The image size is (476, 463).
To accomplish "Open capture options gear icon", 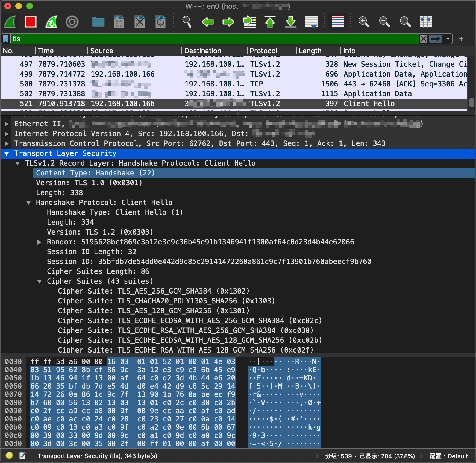I will [x=72, y=22].
